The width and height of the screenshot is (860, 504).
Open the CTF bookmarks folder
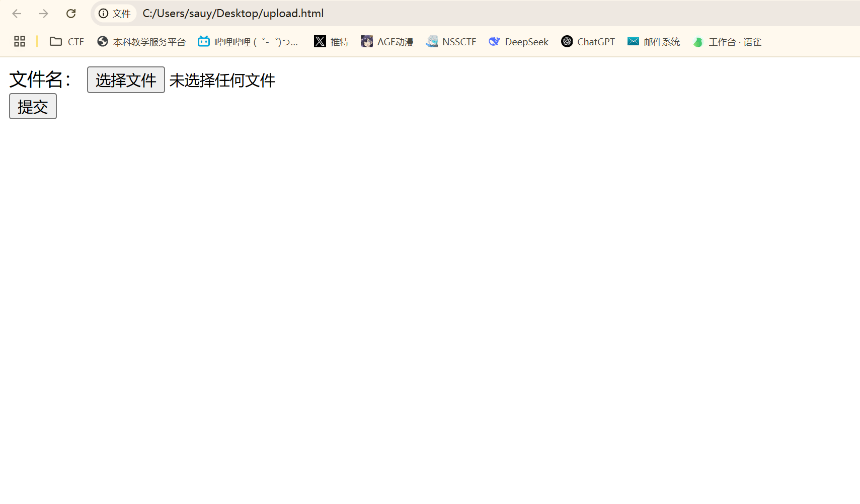coord(67,42)
